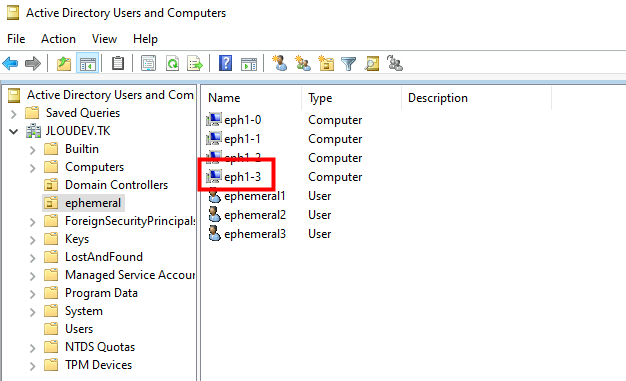Click the app icon in title bar
Screen dimensions: 626x381
coord(13,13)
